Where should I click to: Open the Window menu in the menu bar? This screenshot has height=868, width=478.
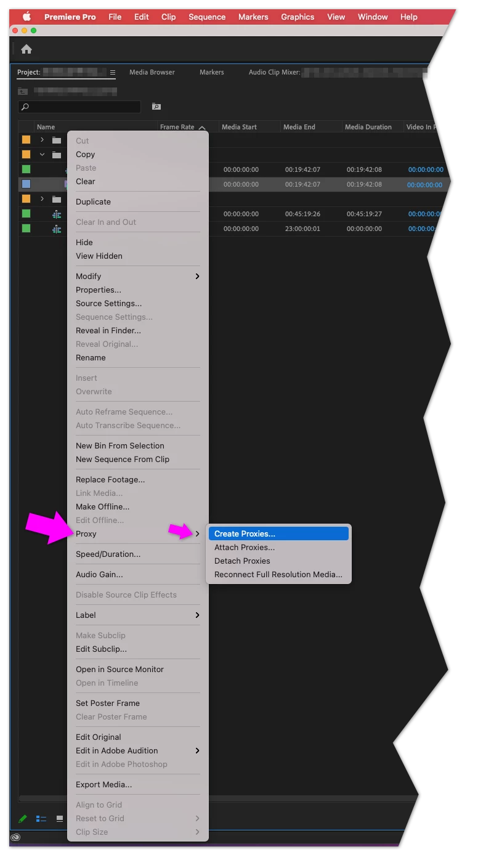click(x=373, y=17)
